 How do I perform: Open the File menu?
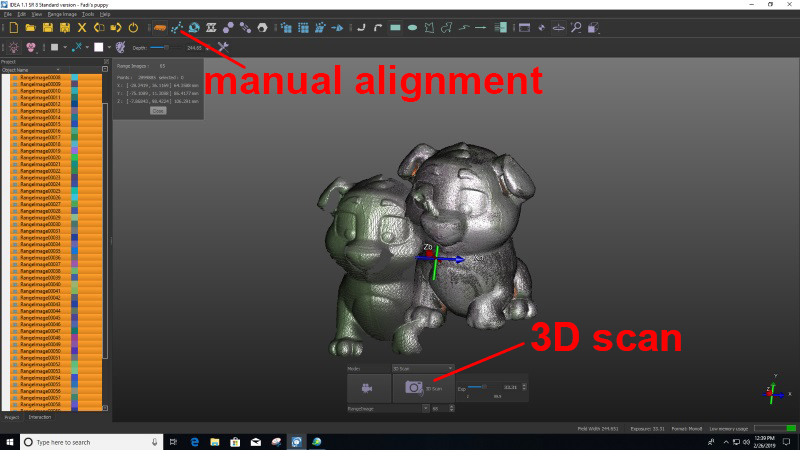(8, 14)
